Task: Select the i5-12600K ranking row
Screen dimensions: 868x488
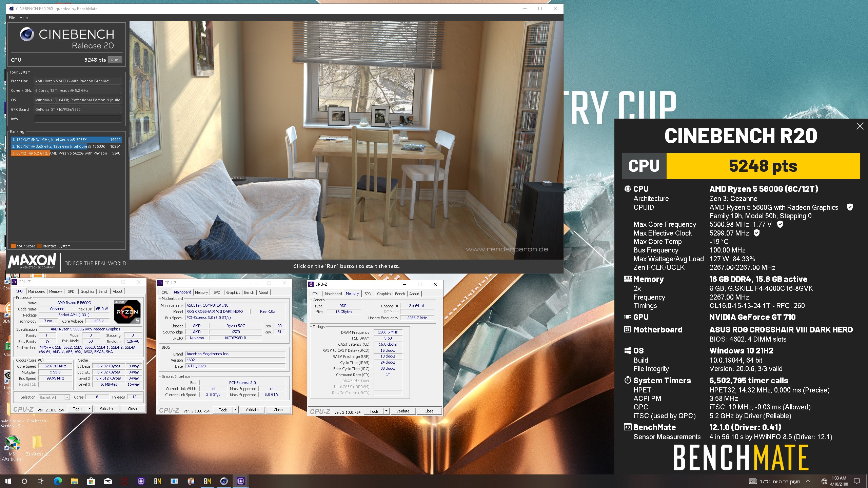Action: (x=66, y=146)
